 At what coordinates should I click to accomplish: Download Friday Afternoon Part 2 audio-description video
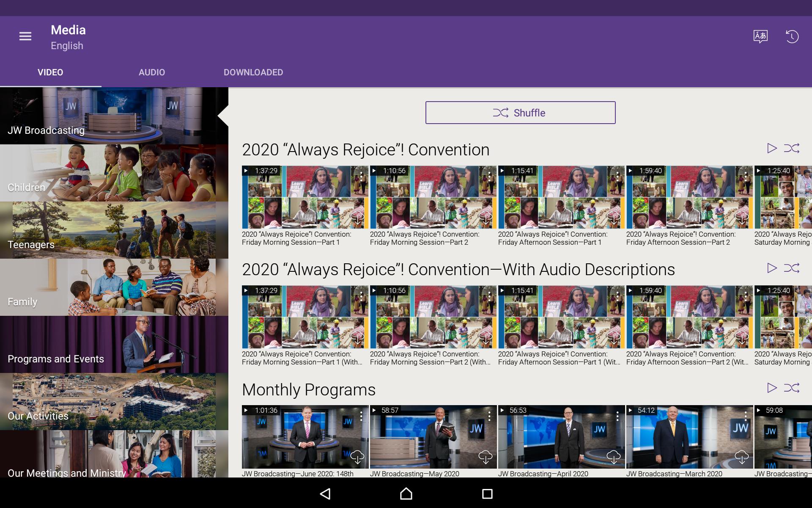point(742,338)
